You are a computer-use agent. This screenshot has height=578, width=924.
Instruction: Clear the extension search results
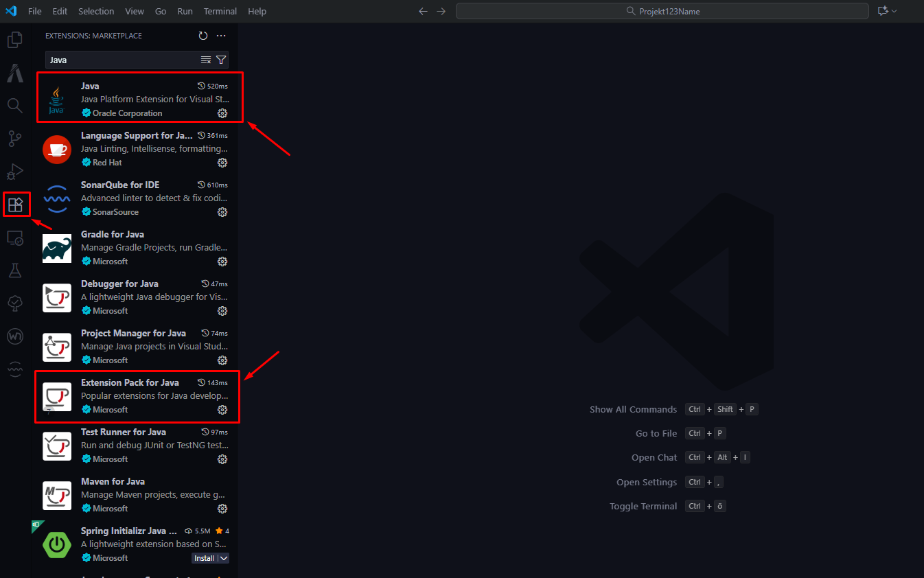pyautogui.click(x=205, y=60)
